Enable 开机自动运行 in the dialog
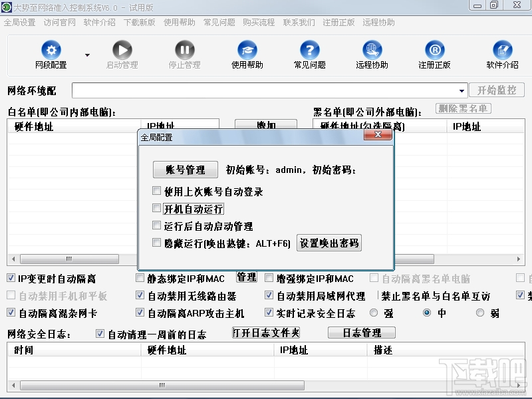This screenshot has width=532, height=399. (157, 207)
